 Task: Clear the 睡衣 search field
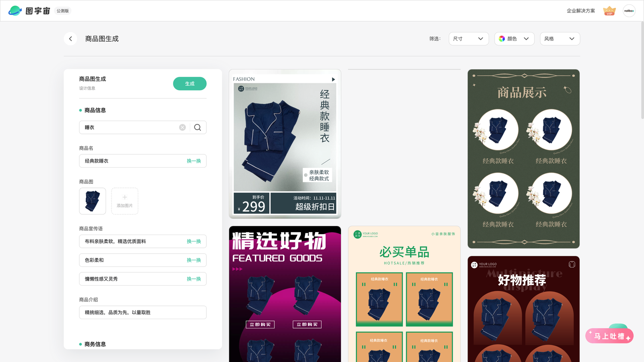click(x=182, y=127)
